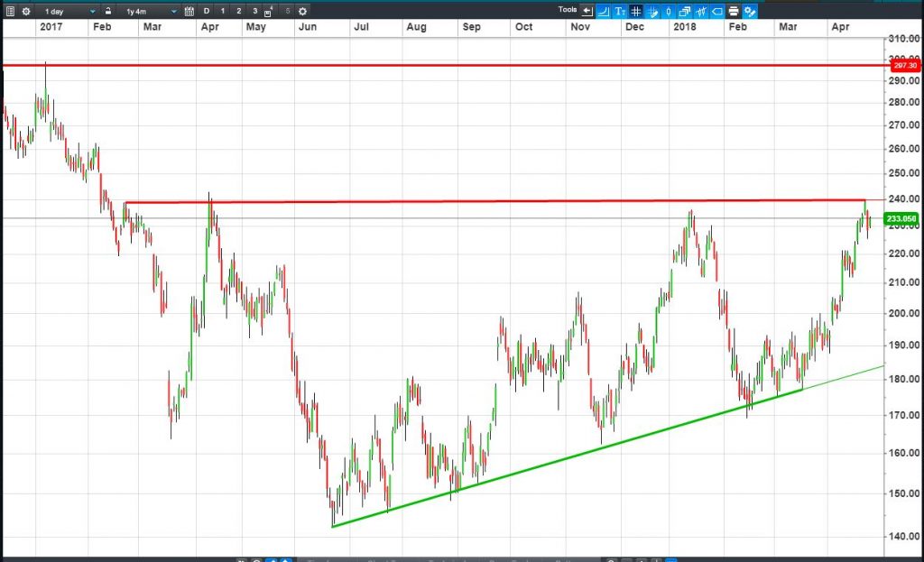Open the overlapping windows icon

click(x=685, y=11)
